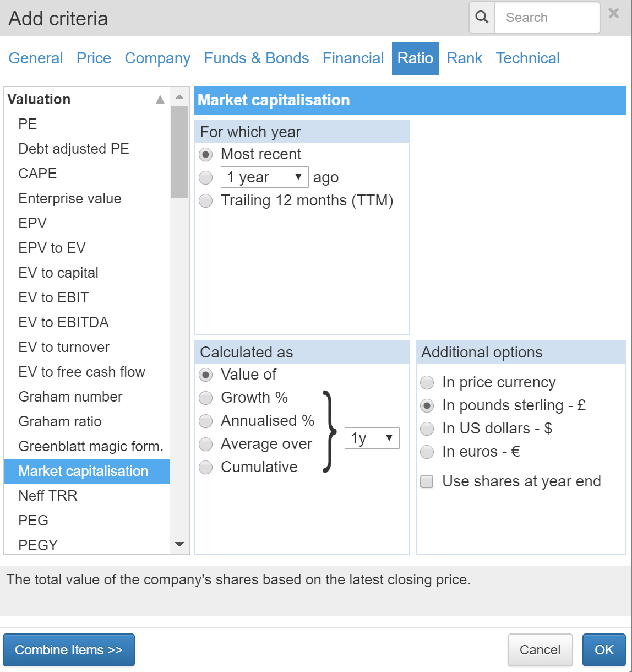The height and width of the screenshot is (672, 632).
Task: Collapse the Valuation section triangle
Action: pyautogui.click(x=160, y=100)
